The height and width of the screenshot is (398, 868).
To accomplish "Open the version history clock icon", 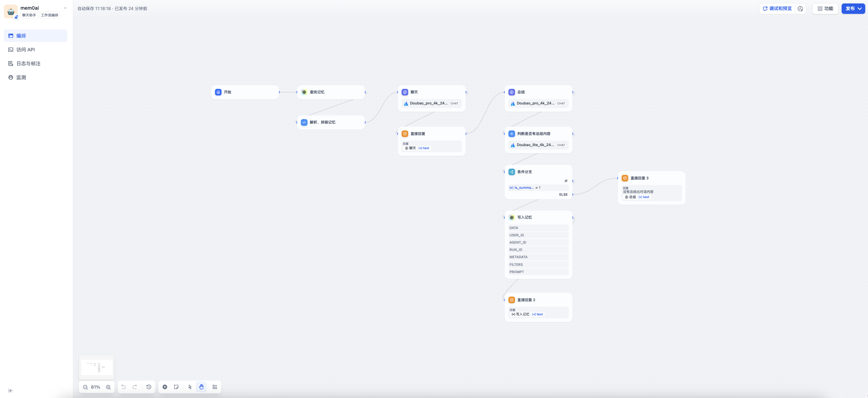I will (x=149, y=387).
